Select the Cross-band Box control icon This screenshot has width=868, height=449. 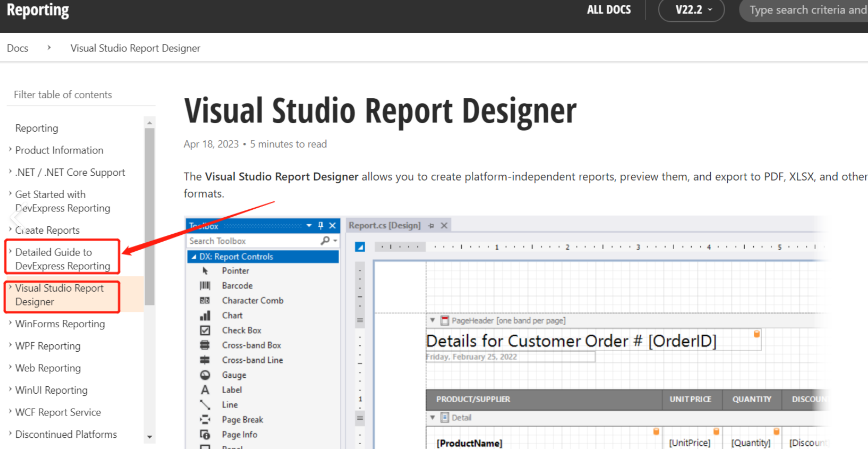pos(205,345)
